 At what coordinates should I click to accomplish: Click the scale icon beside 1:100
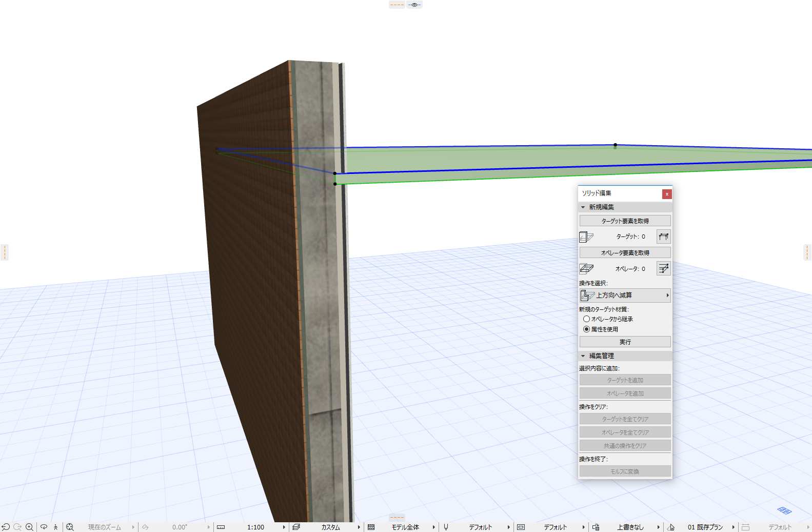click(221, 527)
